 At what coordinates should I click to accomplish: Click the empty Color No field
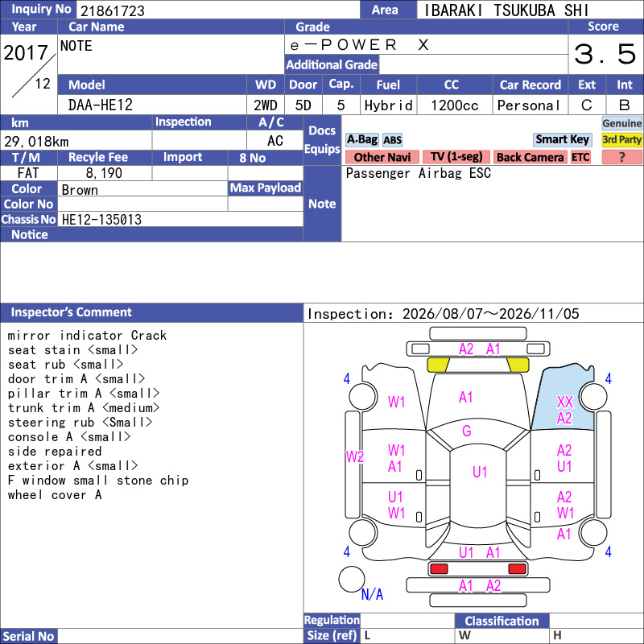142,204
